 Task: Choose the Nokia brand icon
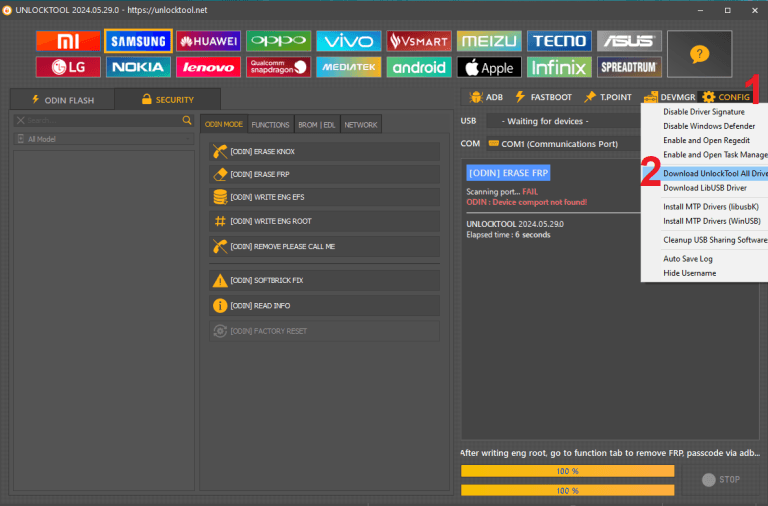138,68
